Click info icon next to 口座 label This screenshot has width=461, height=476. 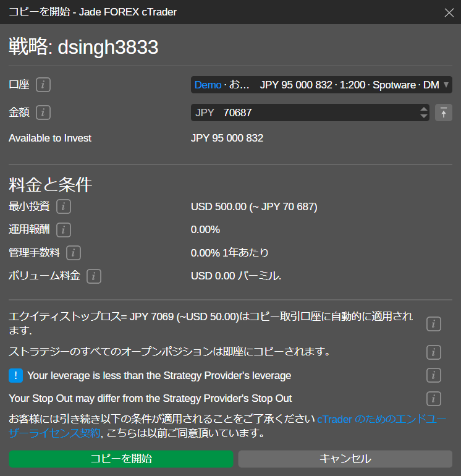coord(43,85)
